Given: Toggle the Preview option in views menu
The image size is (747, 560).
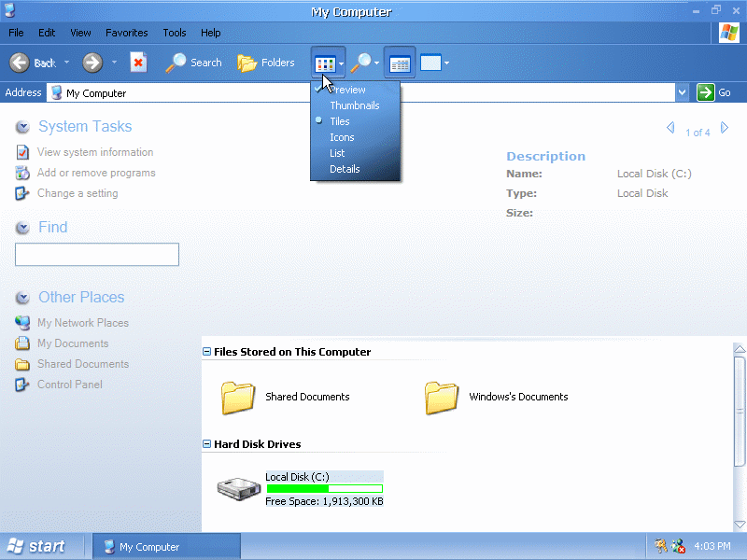Looking at the screenshot, I should click(356, 90).
